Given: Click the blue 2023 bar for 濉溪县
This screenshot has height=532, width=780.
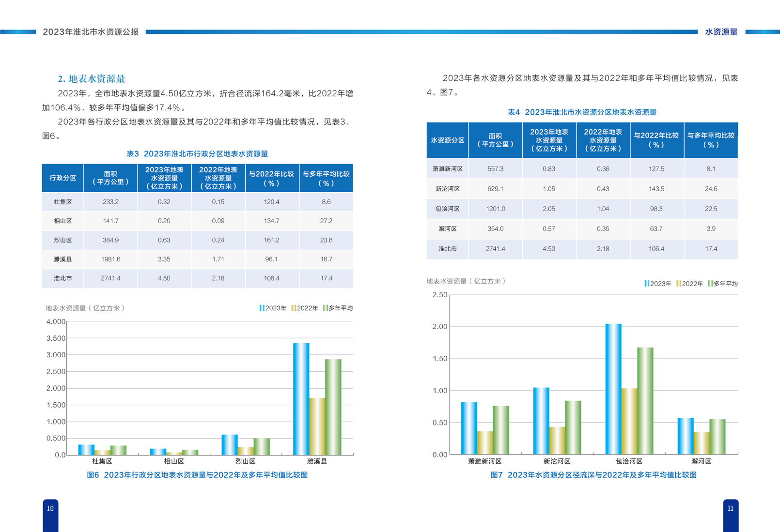Looking at the screenshot, I should click(301, 399).
